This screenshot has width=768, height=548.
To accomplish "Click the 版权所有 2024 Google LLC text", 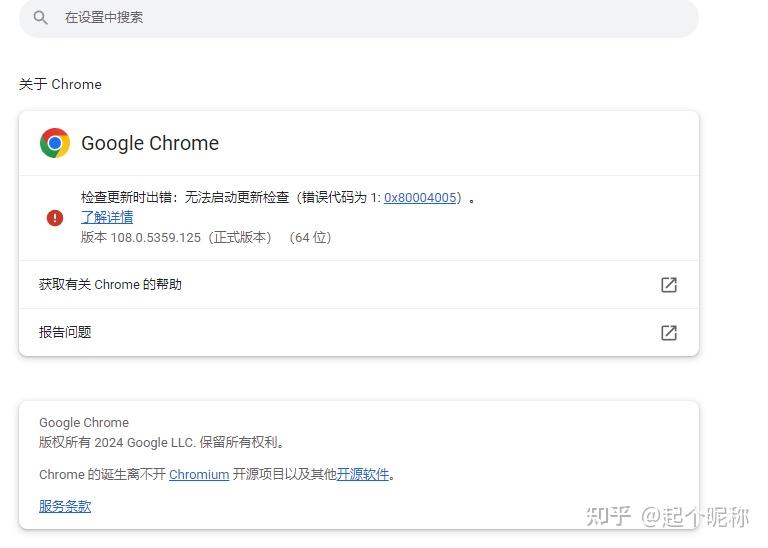I will [161, 443].
